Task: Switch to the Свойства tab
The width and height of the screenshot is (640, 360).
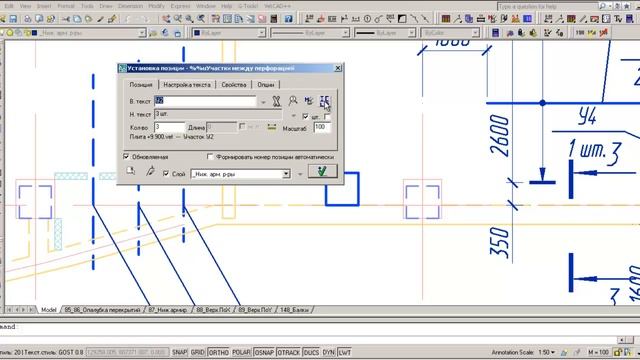Action: coord(234,85)
